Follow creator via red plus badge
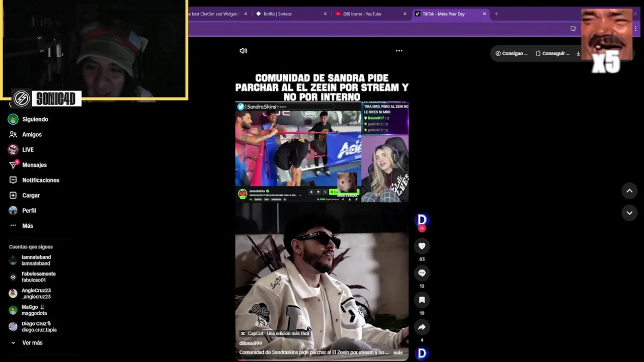 coord(422,228)
